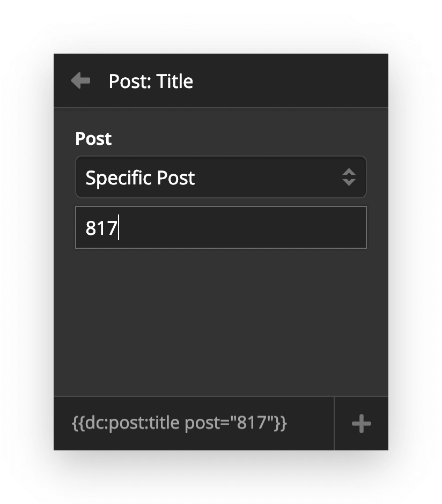The width and height of the screenshot is (442, 504).
Task: Click the stacked chevrons inside the dropdown
Action: (349, 177)
